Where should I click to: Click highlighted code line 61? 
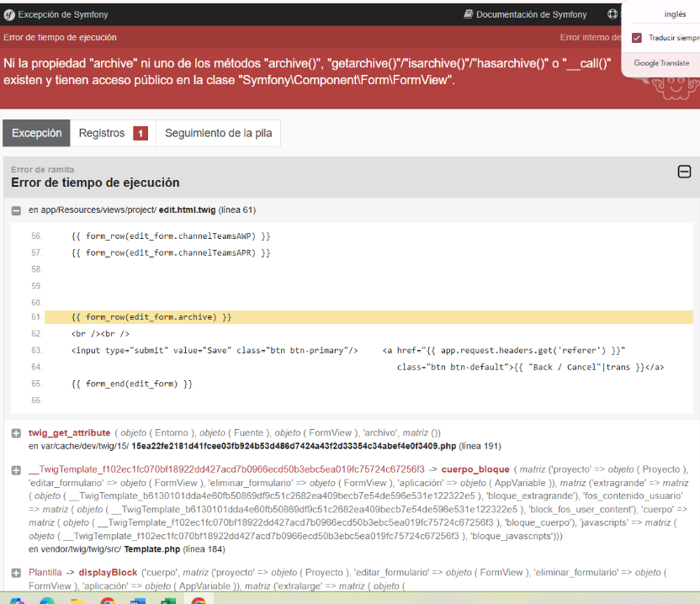151,317
